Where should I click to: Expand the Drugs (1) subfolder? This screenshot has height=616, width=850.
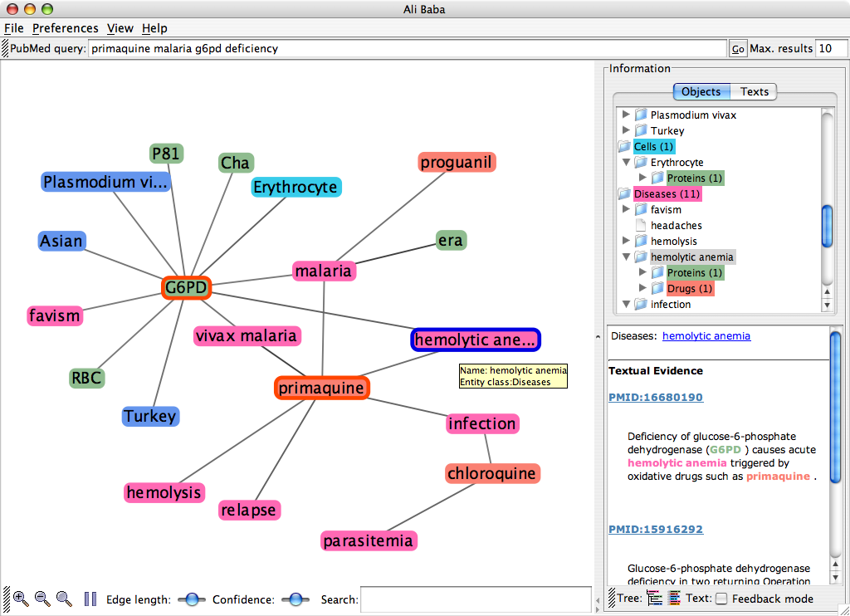click(642, 289)
